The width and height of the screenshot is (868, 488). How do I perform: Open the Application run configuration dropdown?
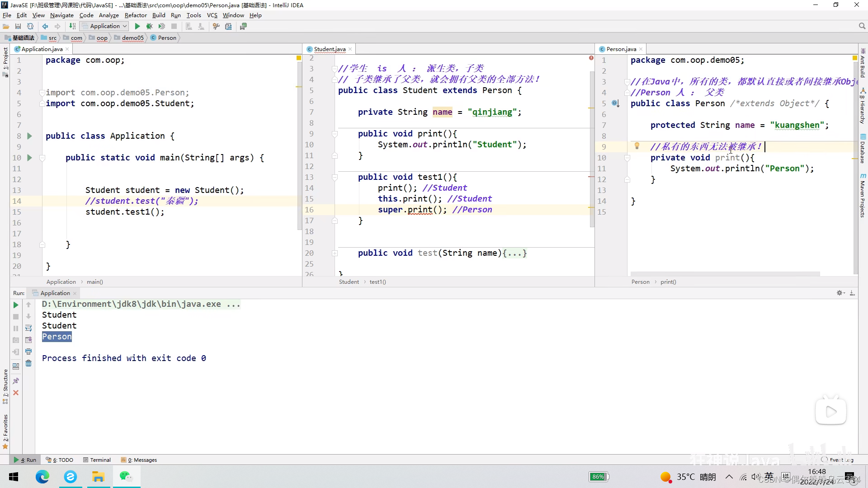pyautogui.click(x=105, y=26)
